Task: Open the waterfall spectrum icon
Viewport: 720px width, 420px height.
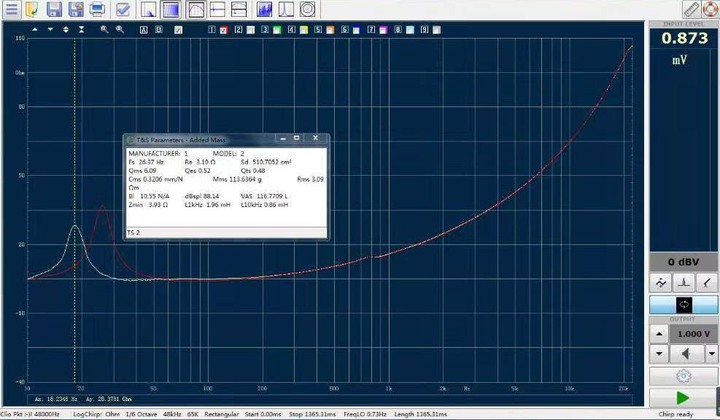Action: (x=264, y=9)
